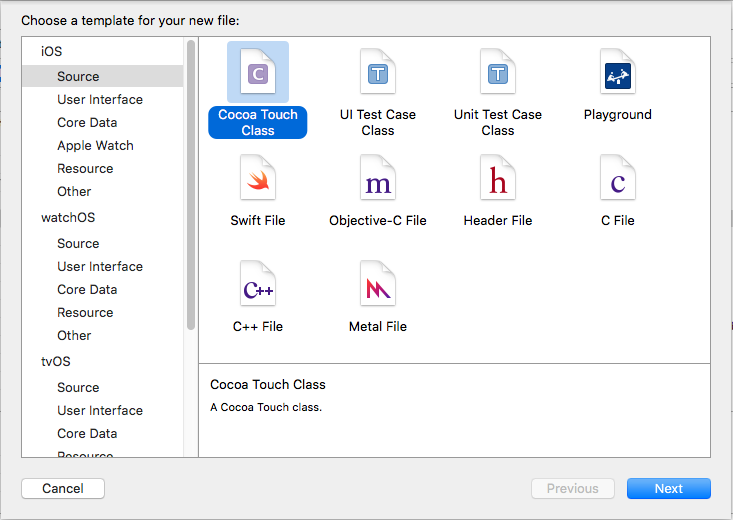Screen dimensions: 733x520
Task: Pick the Unit Test Case Class icon
Action: (x=498, y=73)
